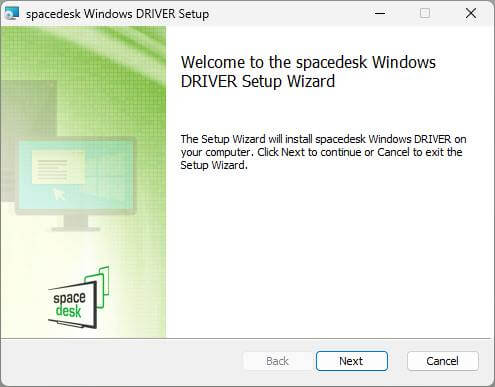
Task: Click the illustrated monitor screen graphic
Action: 75,175
